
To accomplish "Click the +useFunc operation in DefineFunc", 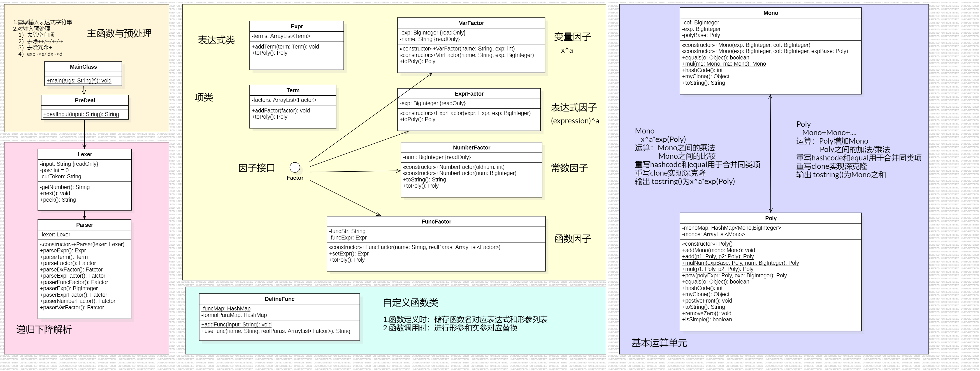I will click(x=276, y=331).
